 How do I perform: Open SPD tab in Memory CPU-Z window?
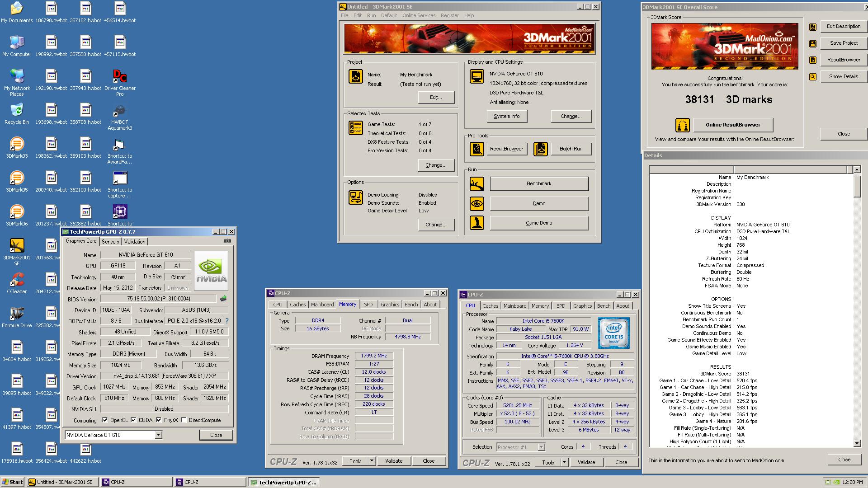pyautogui.click(x=368, y=305)
